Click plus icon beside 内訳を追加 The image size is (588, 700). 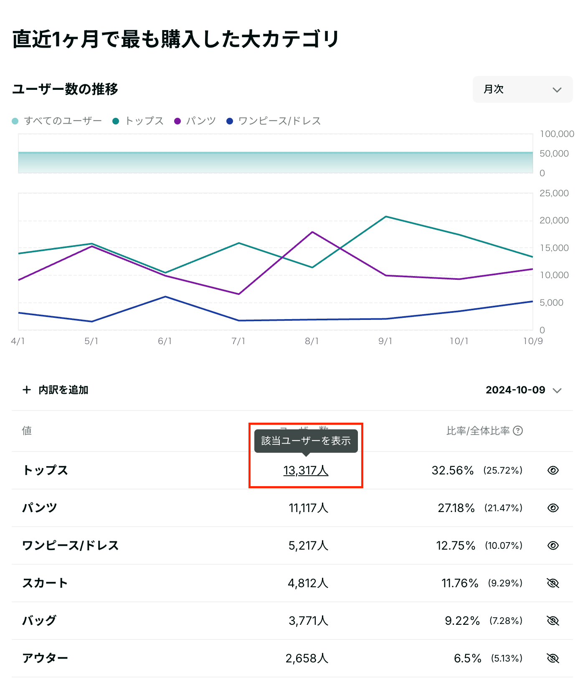(x=27, y=390)
